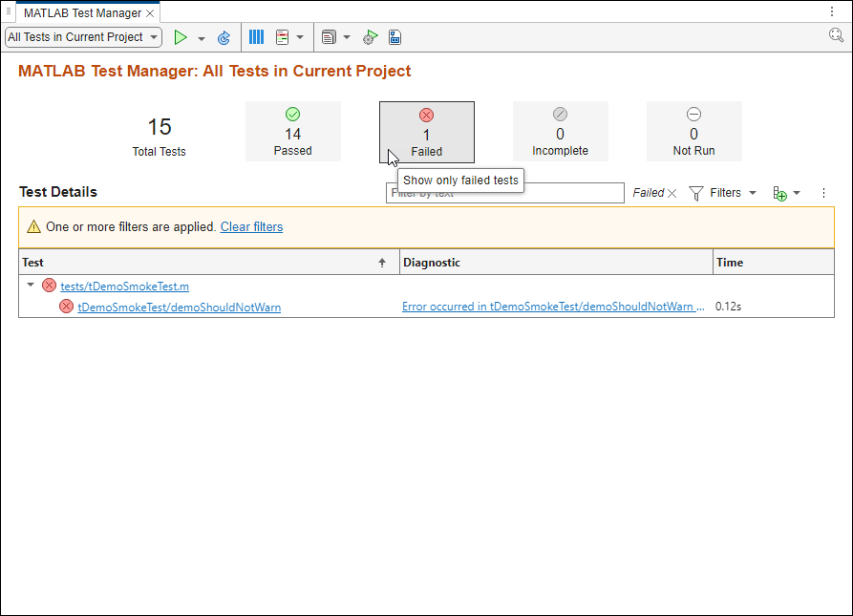
Task: Click the gear with play arrow icon
Action: coord(370,37)
